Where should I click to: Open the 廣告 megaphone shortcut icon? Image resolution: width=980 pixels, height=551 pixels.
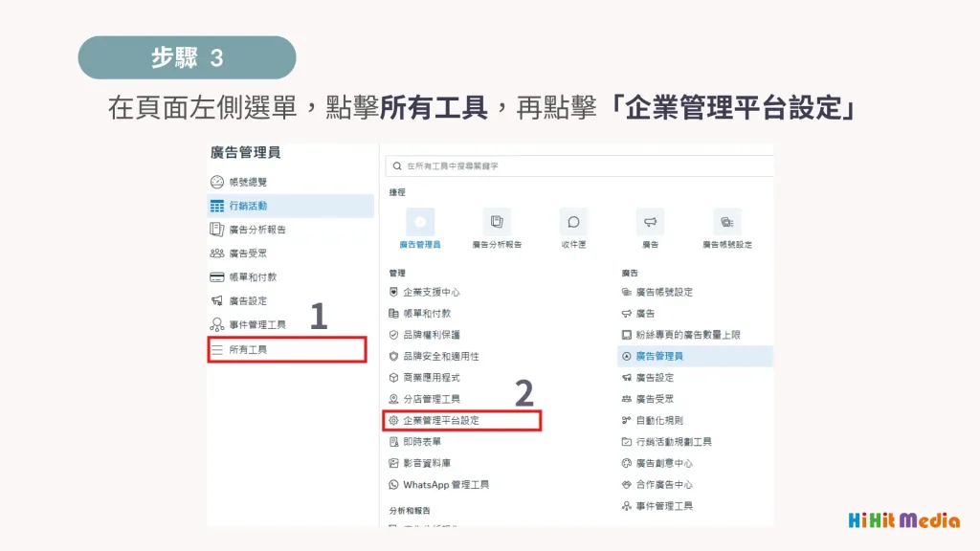[650, 222]
